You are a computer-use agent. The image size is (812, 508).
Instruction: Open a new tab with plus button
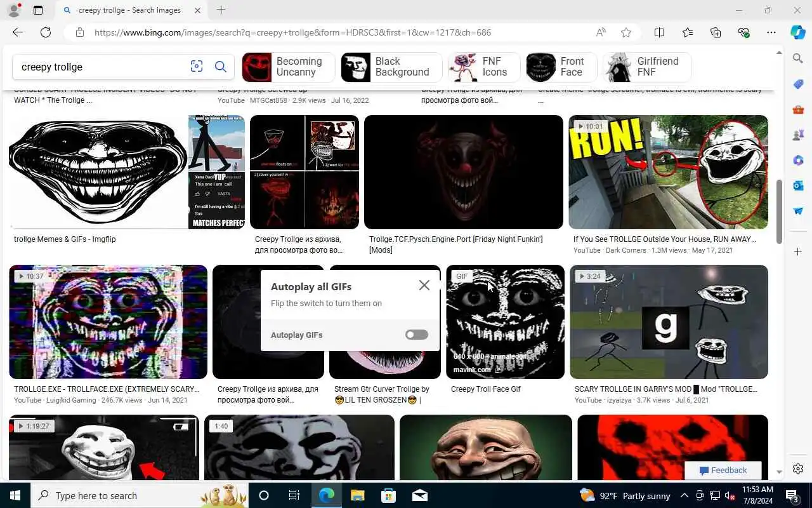coord(221,10)
